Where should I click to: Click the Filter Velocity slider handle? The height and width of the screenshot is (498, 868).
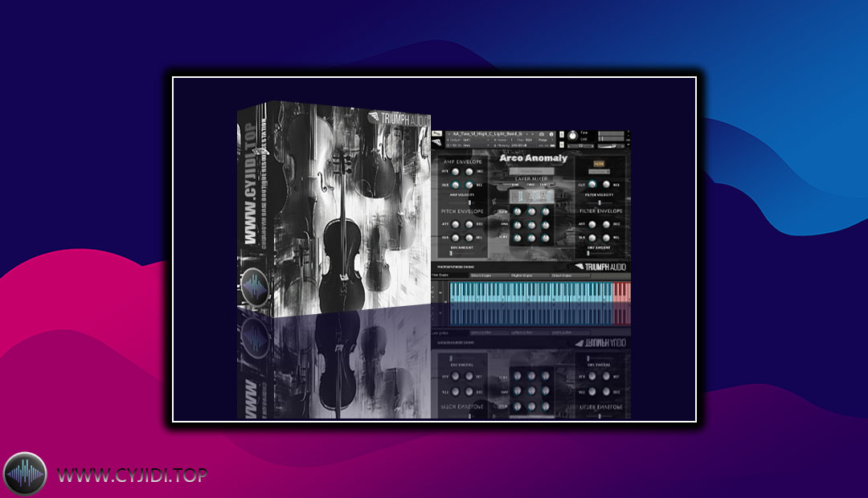point(600,202)
